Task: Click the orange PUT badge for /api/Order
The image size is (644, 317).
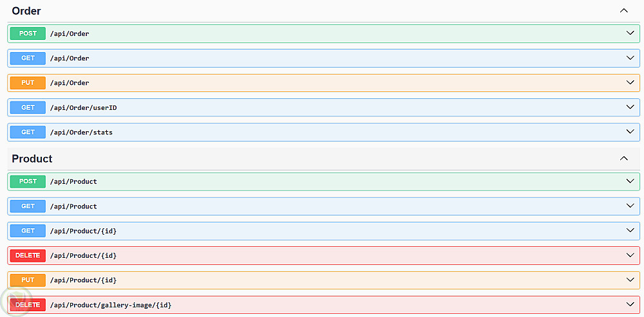Action: tap(28, 83)
